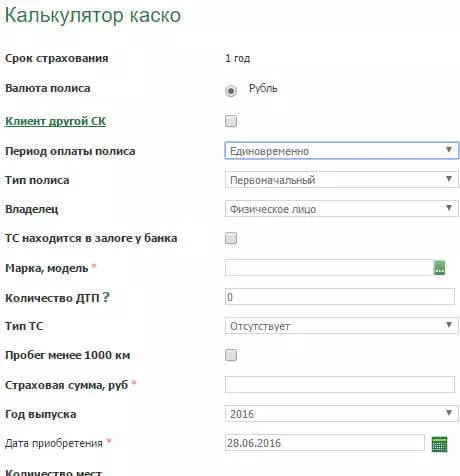The width and height of the screenshot is (460, 476).
Task: Tick the Клиент другой СК checkbox
Action: point(231,121)
